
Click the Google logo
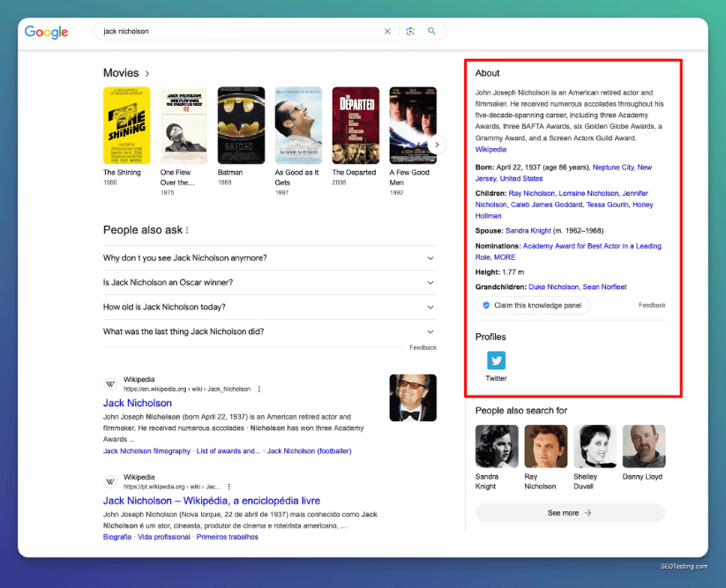tap(46, 32)
